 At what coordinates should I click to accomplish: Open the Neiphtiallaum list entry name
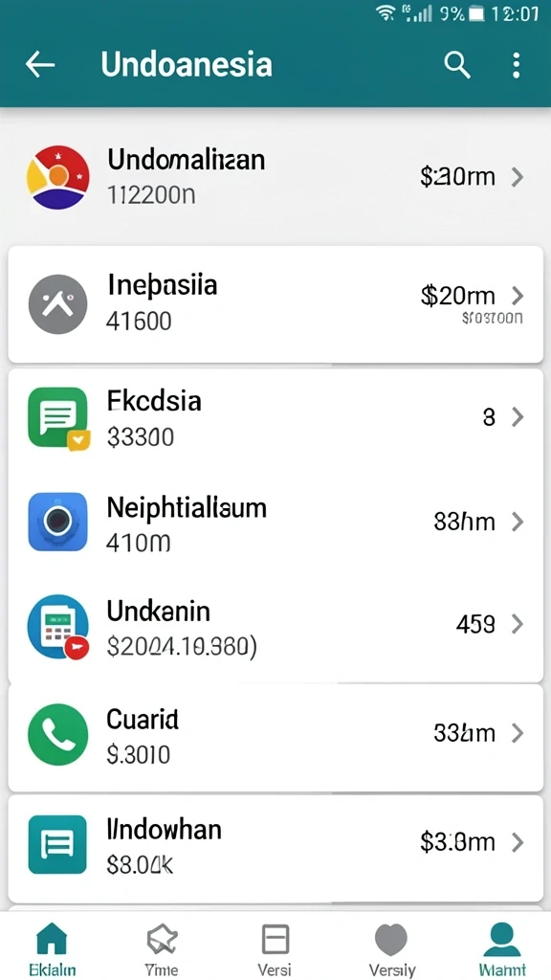(x=187, y=508)
